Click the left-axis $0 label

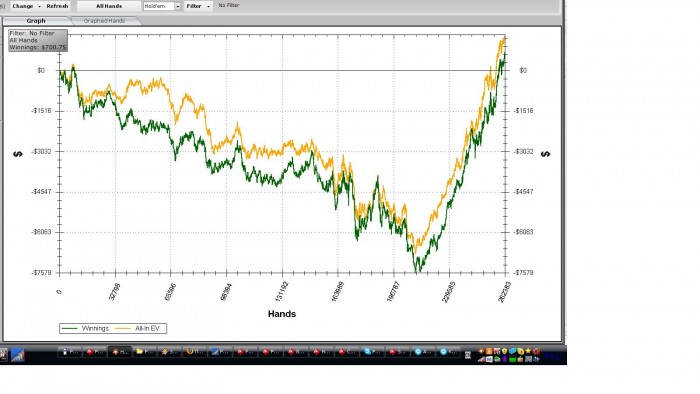click(41, 71)
